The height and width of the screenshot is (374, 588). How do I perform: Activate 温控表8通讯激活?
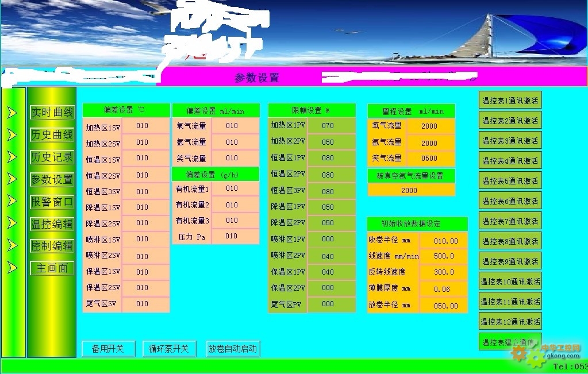click(x=510, y=241)
